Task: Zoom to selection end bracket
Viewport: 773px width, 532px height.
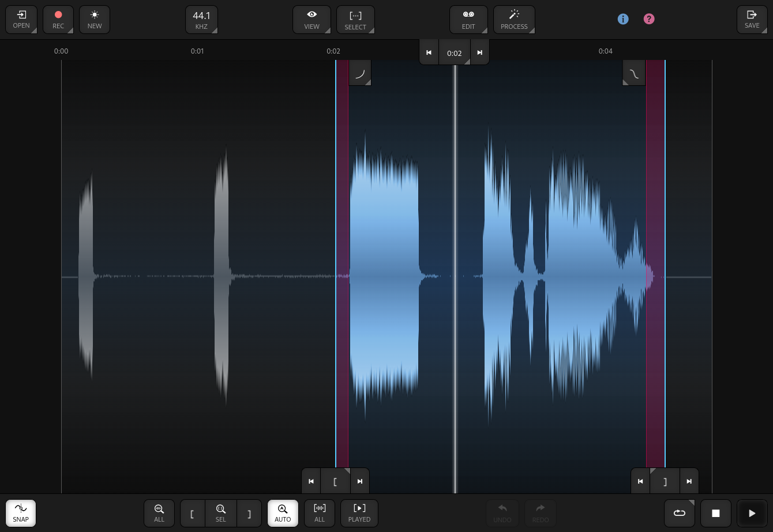Action: tap(249, 513)
